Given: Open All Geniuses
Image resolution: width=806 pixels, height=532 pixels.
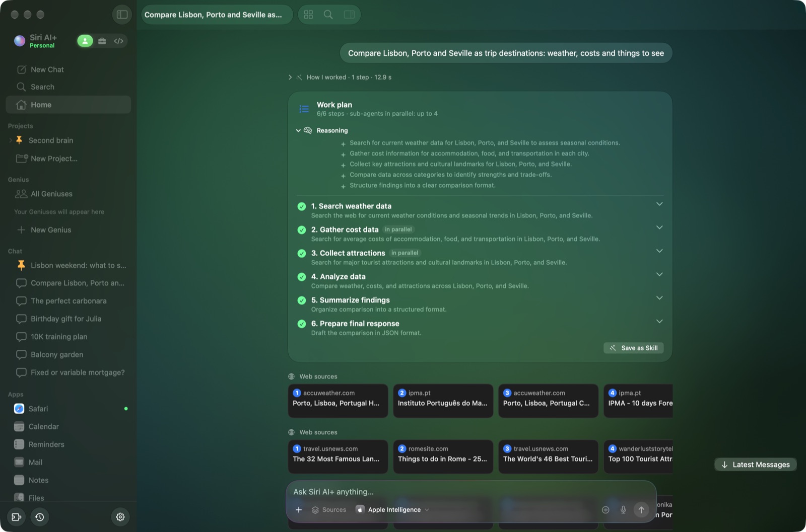Looking at the screenshot, I should [x=69, y=194].
